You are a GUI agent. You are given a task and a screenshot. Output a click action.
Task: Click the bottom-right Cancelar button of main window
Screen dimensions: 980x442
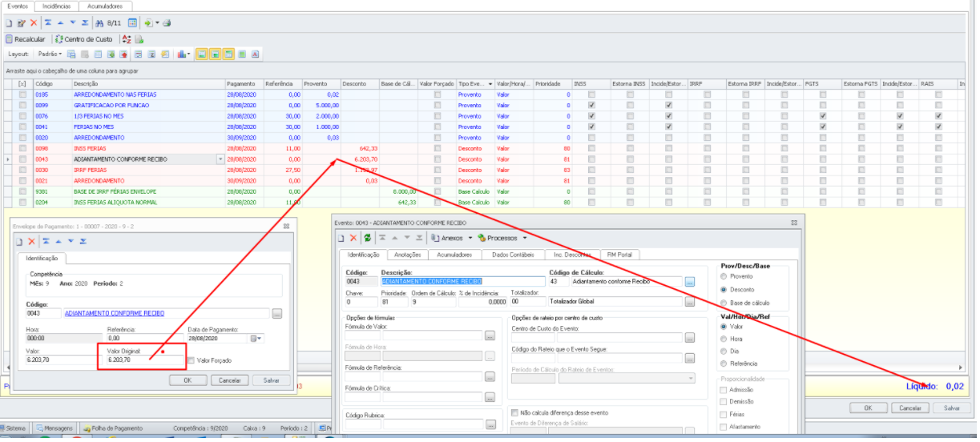click(910, 408)
